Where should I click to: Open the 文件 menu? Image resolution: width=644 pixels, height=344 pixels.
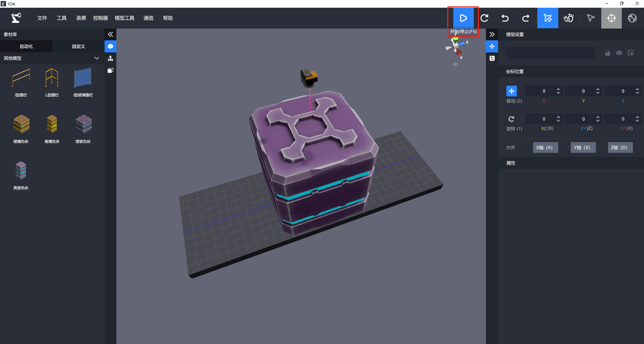tap(42, 18)
